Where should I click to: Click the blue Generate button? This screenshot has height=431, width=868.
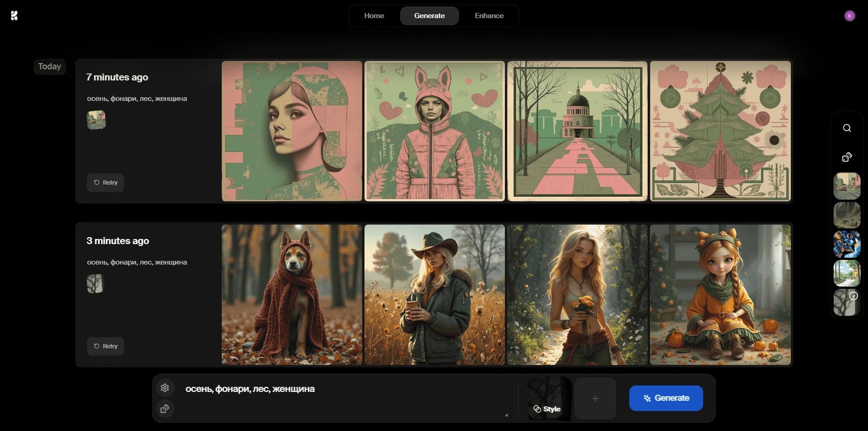666,398
